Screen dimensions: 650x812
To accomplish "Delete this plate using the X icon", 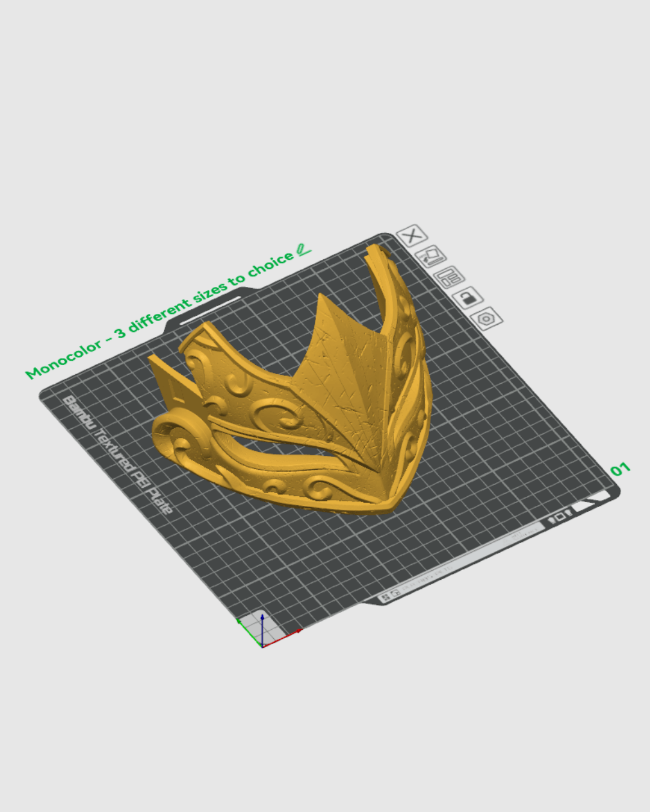I will pos(412,236).
